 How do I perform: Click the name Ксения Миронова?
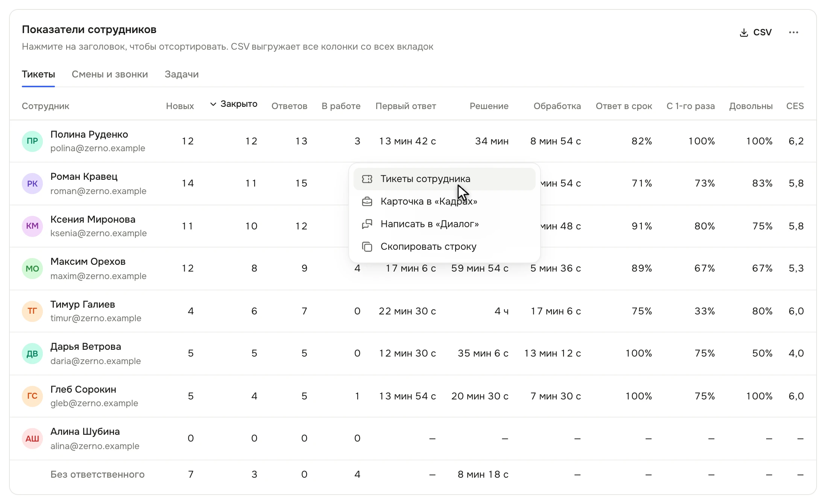(x=93, y=219)
